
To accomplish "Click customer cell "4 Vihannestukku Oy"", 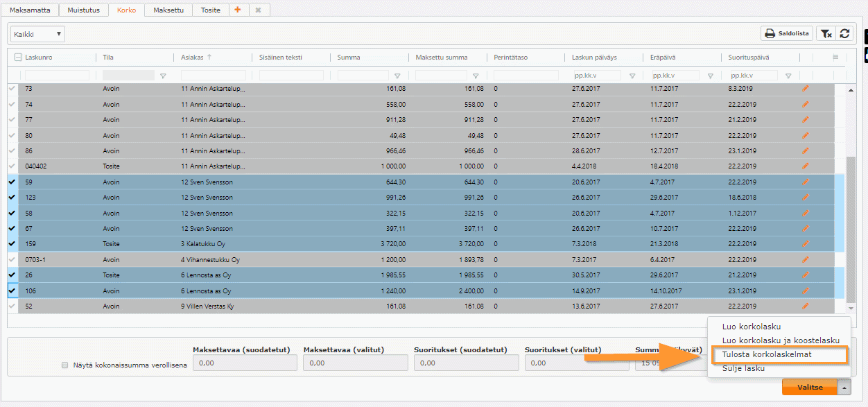I will coord(210,259).
